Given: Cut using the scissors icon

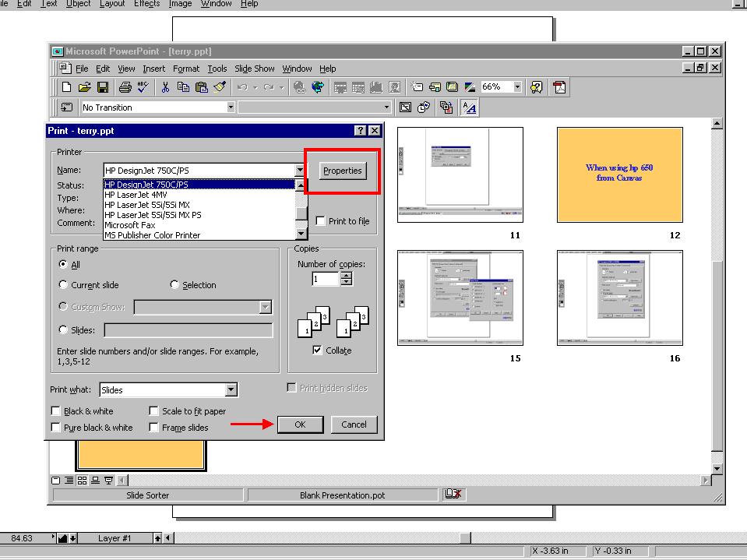Looking at the screenshot, I should tap(165, 87).
